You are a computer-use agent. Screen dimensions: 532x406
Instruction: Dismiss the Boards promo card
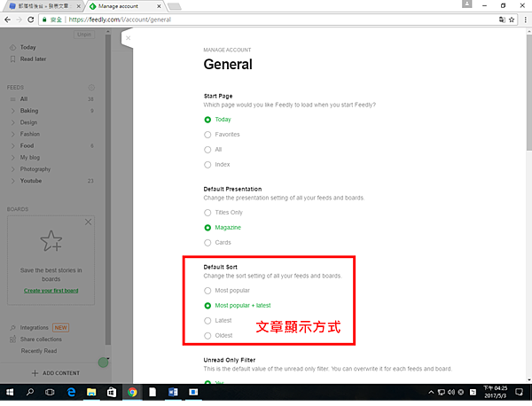click(88, 223)
